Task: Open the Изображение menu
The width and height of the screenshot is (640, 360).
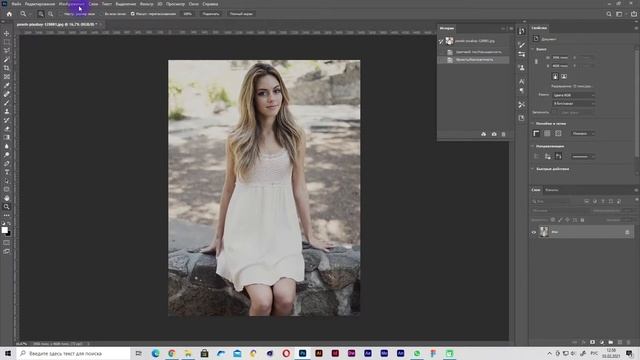Action: pyautogui.click(x=71, y=4)
